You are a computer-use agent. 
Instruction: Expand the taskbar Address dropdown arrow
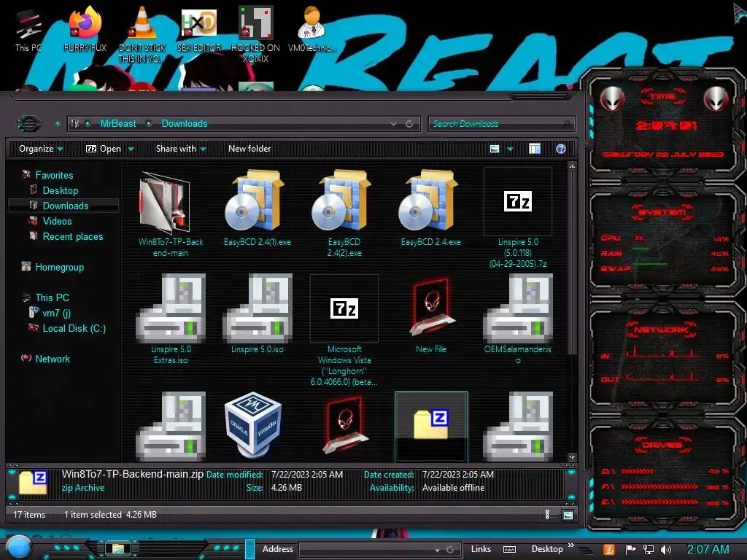point(437,550)
